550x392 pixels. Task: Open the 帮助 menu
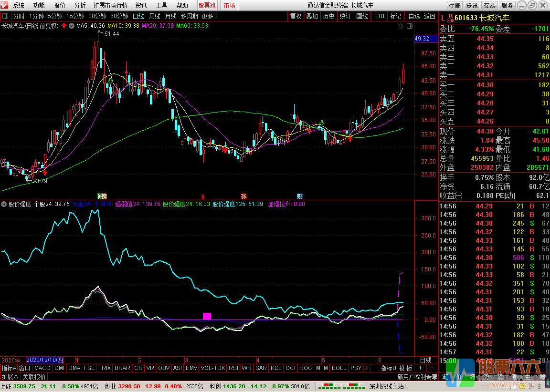click(x=182, y=5)
